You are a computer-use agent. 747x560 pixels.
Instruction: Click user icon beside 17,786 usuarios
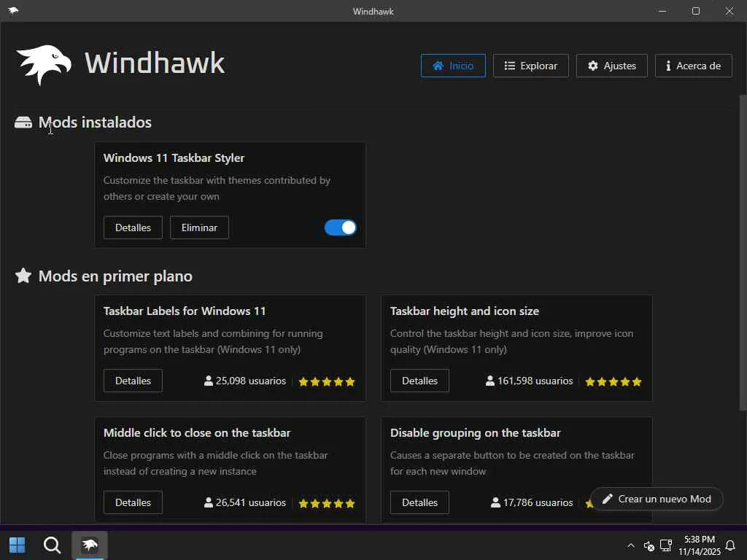tap(495, 502)
